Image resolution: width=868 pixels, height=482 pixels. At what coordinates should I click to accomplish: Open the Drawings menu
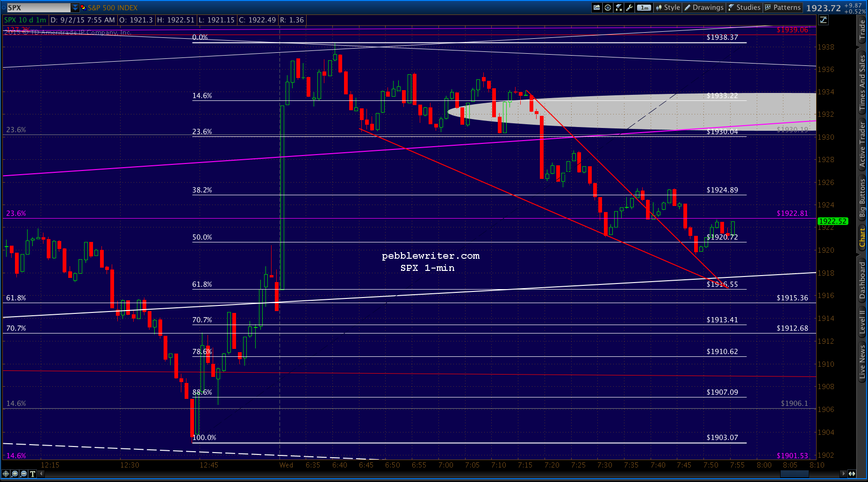tap(704, 7)
